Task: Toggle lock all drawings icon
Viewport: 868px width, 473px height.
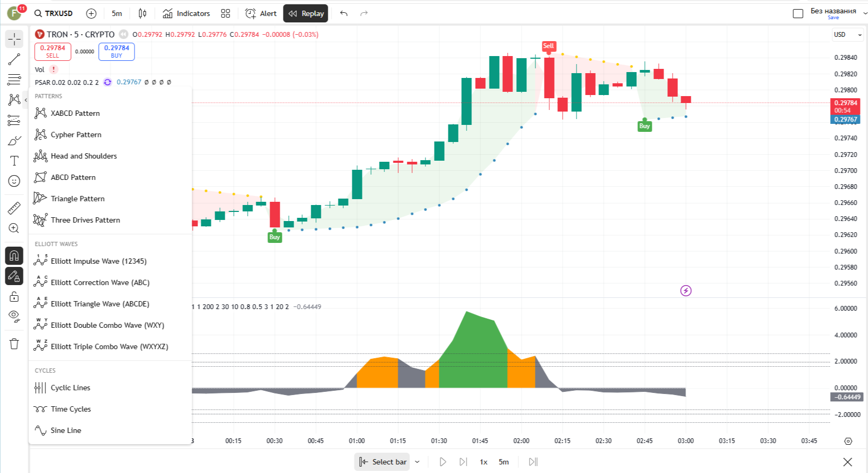Action: coord(14,297)
